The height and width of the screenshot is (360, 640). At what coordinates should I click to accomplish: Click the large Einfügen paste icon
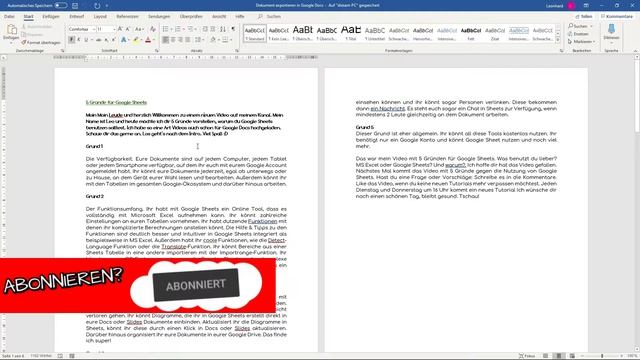(x=11, y=29)
